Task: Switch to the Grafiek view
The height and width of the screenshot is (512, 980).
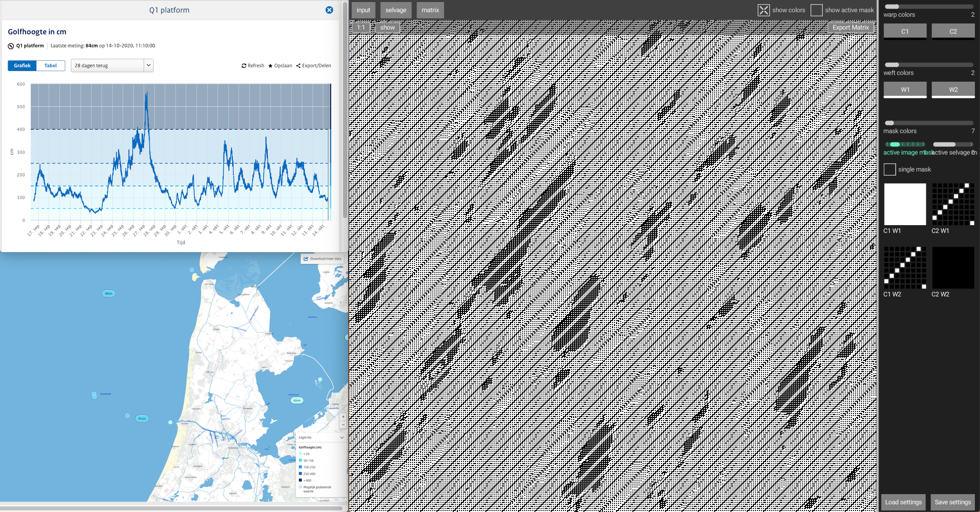Action: [x=22, y=66]
